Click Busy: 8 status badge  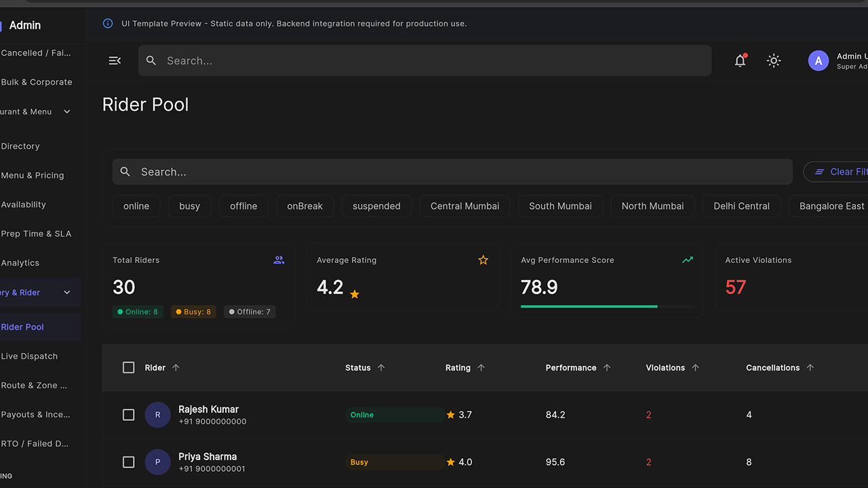(193, 312)
